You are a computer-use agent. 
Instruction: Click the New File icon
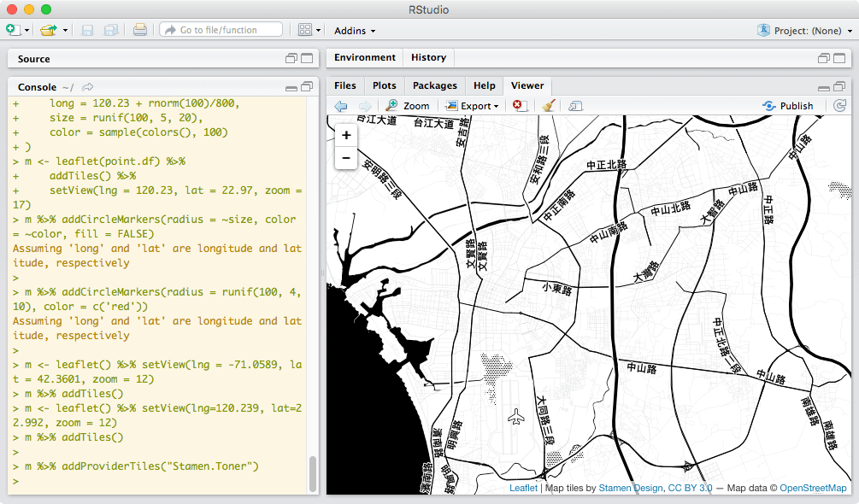click(x=12, y=30)
